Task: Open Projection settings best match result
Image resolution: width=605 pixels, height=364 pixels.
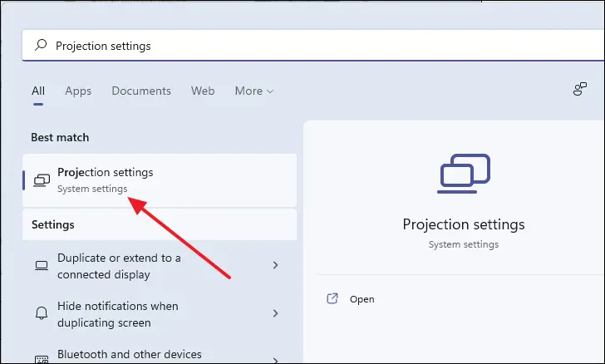Action: tap(160, 180)
